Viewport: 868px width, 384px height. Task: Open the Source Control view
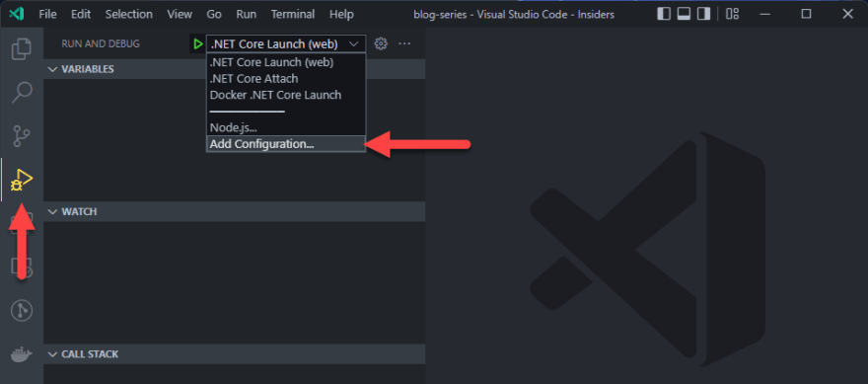(22, 135)
